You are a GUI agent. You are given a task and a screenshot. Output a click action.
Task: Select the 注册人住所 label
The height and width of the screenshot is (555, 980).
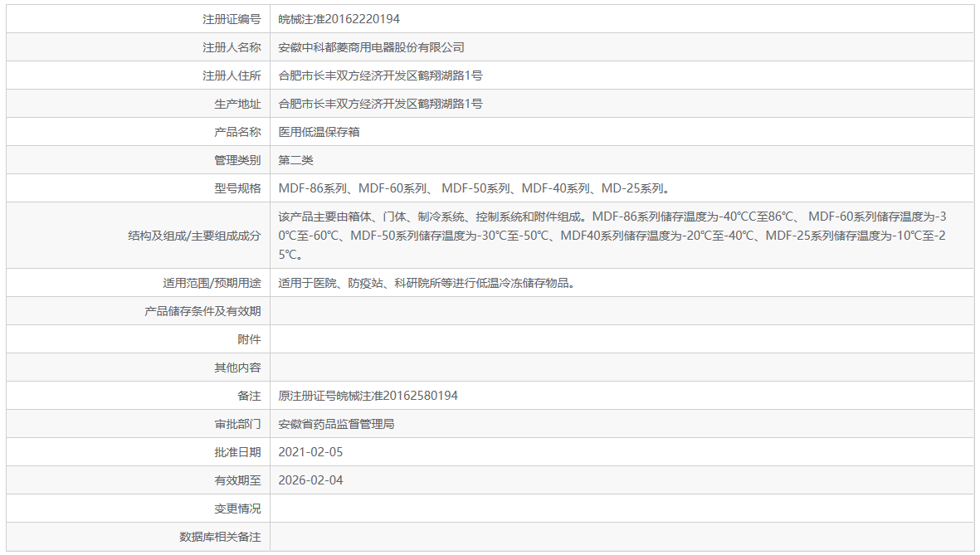pyautogui.click(x=232, y=75)
